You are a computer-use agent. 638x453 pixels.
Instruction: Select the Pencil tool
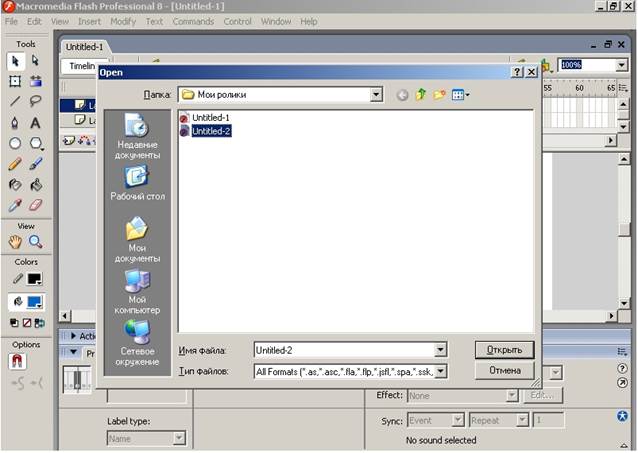coord(15,164)
